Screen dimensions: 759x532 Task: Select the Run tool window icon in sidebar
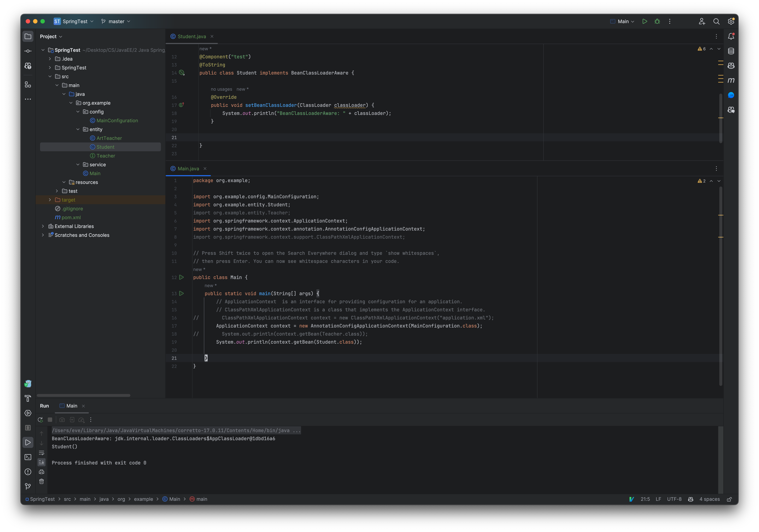pos(28,442)
